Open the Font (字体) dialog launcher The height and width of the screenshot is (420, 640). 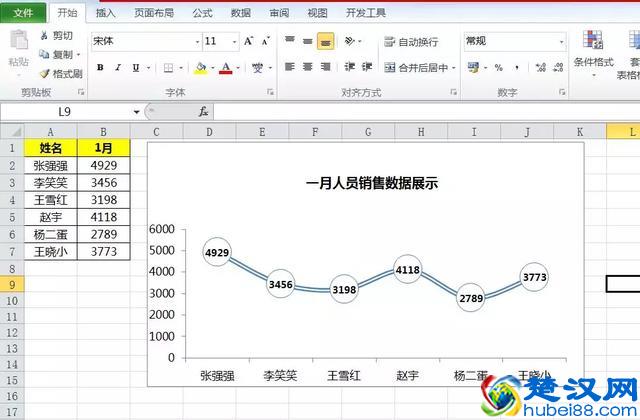pos(270,92)
